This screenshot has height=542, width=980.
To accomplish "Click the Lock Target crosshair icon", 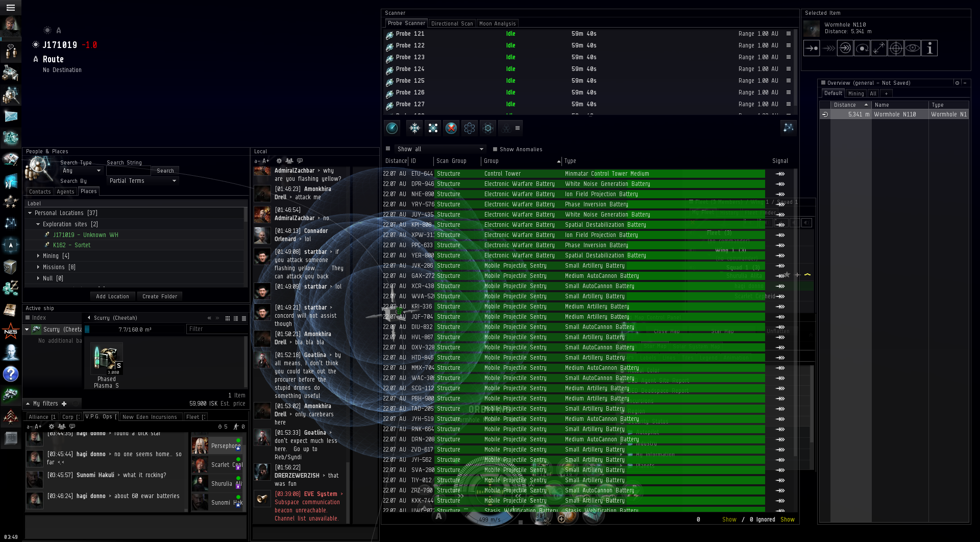I will (x=895, y=49).
